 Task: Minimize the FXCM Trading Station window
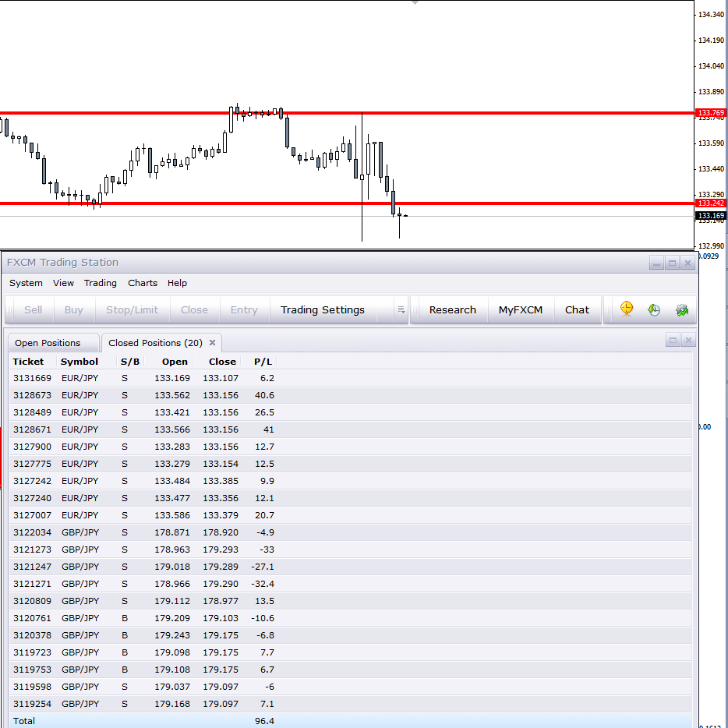(656, 263)
